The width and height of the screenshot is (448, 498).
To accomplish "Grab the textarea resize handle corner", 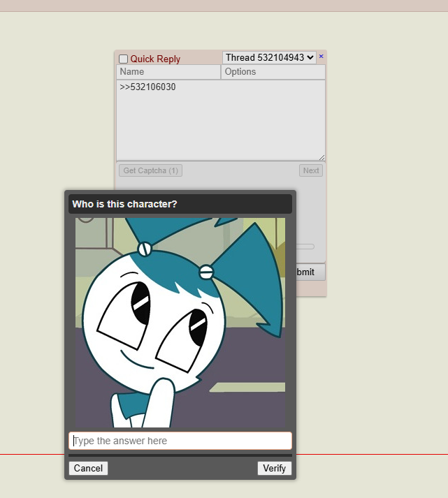I will point(321,158).
